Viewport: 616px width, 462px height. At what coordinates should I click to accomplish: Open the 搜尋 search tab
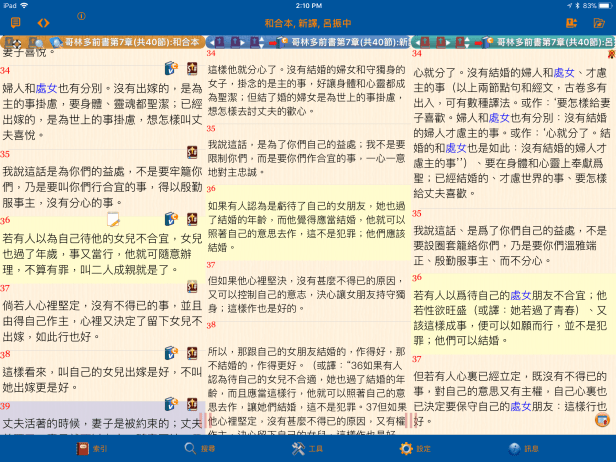click(200, 449)
